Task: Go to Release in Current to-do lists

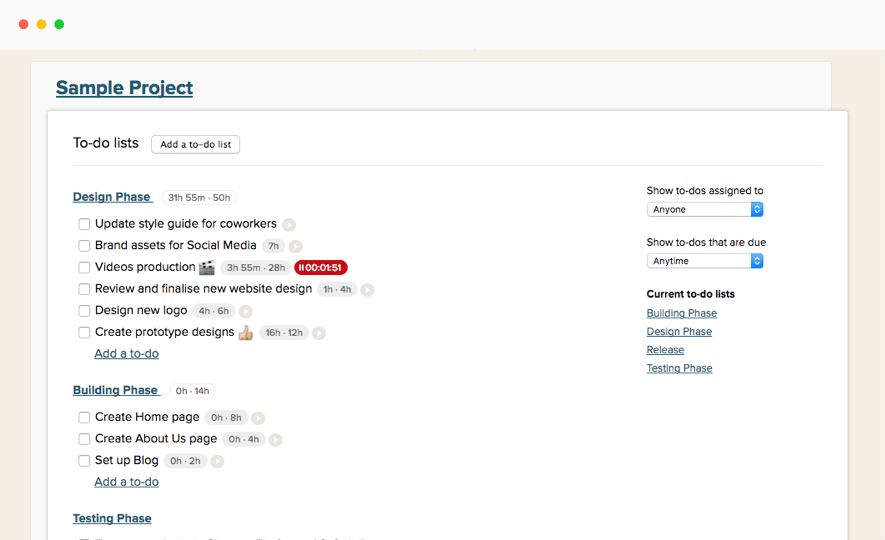Action: (x=665, y=350)
